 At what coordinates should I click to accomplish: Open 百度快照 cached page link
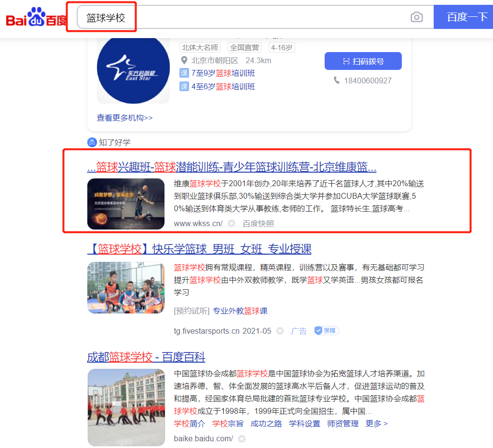click(x=258, y=224)
